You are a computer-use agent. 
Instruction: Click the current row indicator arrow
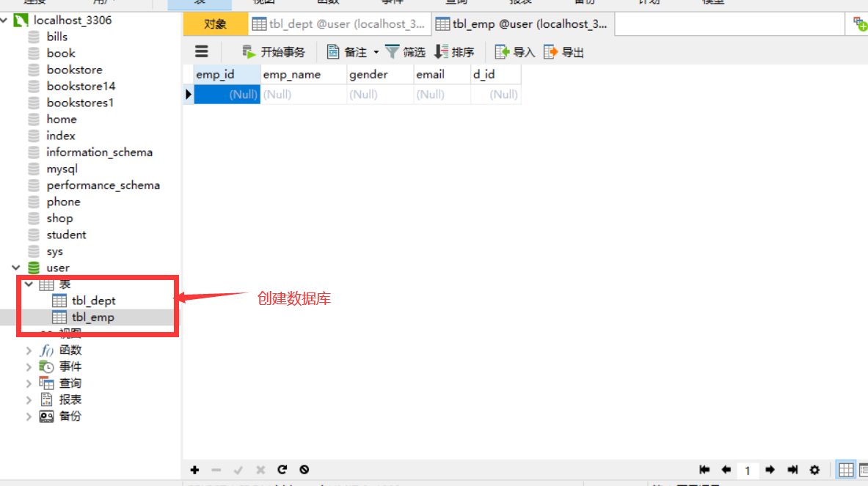pos(189,94)
